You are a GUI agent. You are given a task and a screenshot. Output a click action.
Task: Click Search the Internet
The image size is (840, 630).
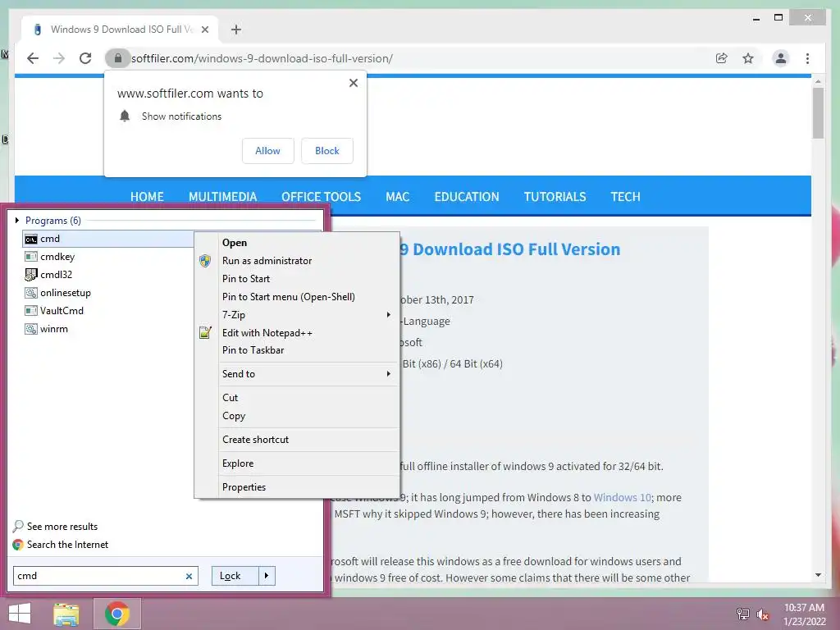tap(61, 545)
